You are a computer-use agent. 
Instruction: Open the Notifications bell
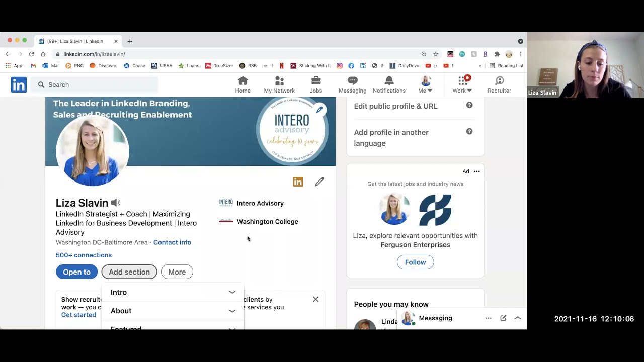(389, 84)
